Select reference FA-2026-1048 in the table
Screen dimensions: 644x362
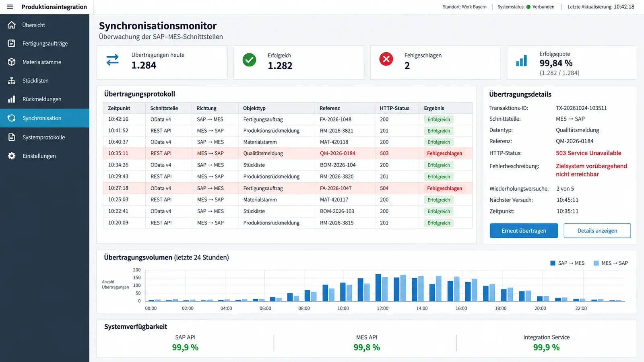click(336, 119)
